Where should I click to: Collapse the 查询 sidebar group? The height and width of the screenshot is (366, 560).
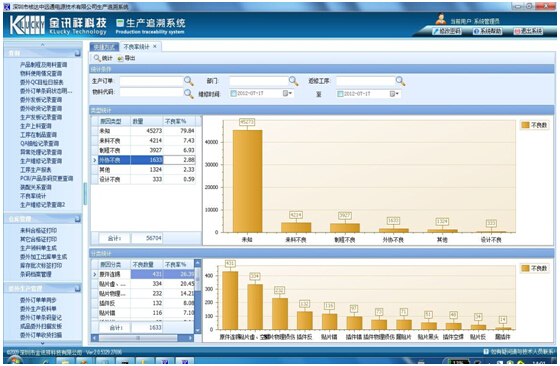pyautogui.click(x=78, y=53)
